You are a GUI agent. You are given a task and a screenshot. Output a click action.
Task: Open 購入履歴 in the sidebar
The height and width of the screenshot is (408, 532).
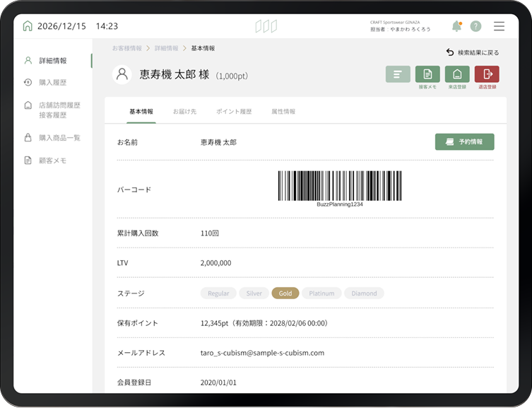tap(53, 83)
